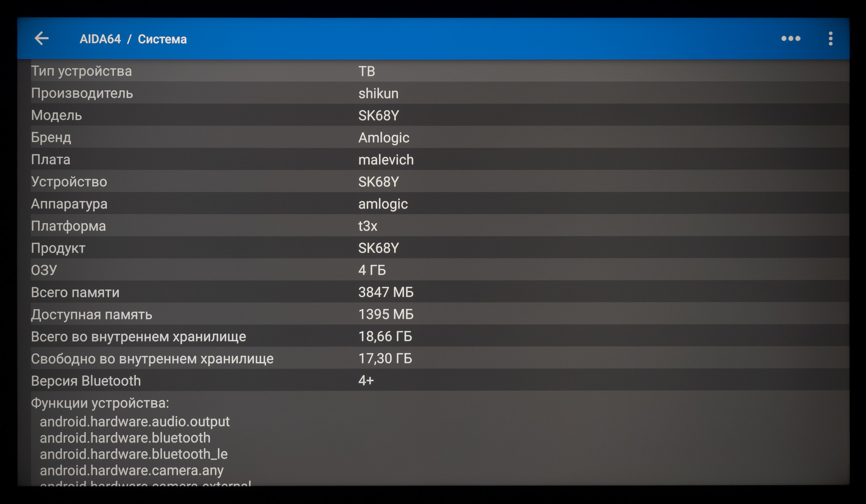This screenshot has width=866, height=504.
Task: Tap the back arrow icon
Action: point(42,38)
